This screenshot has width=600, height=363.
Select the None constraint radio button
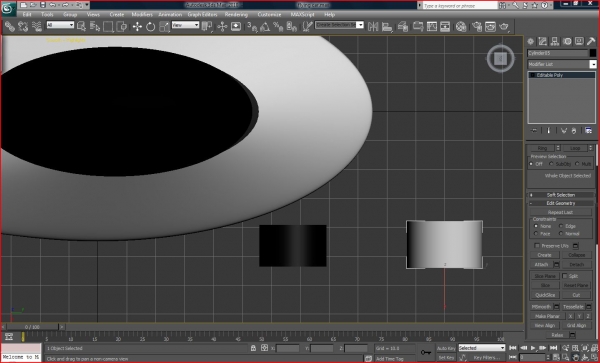point(536,226)
